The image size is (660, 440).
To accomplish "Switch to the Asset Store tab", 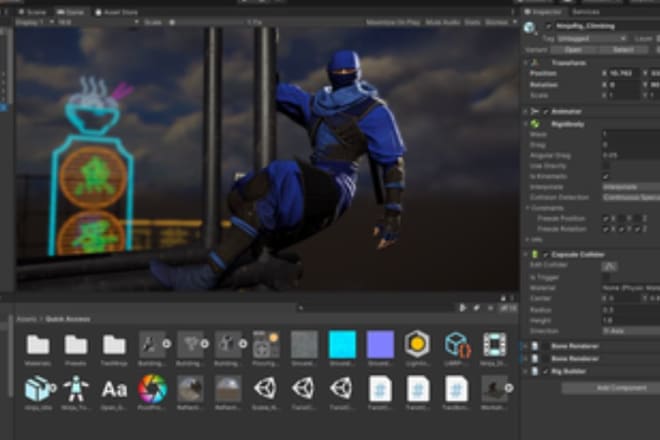I will click(116, 12).
